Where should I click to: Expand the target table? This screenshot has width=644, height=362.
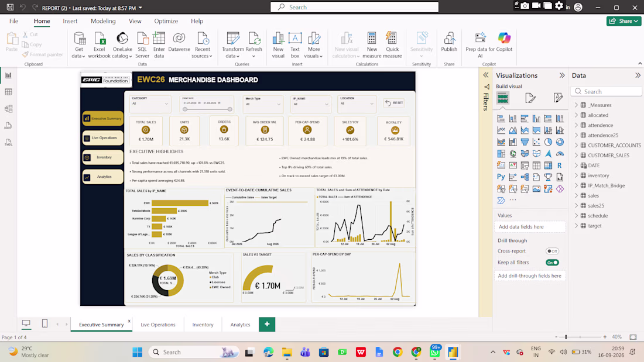pyautogui.click(x=576, y=226)
